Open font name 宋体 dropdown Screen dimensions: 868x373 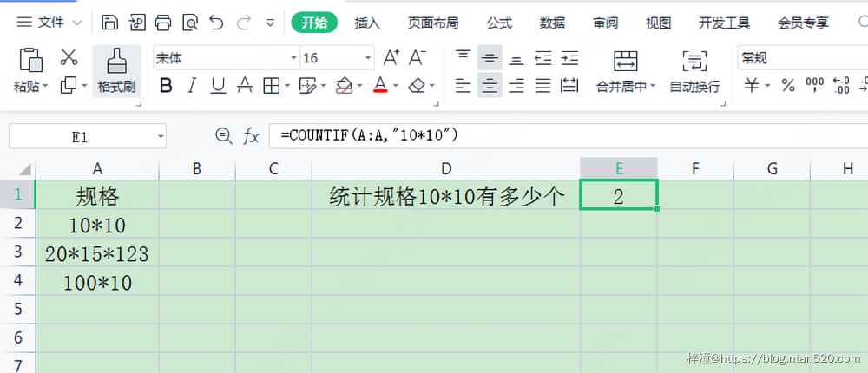pos(293,58)
